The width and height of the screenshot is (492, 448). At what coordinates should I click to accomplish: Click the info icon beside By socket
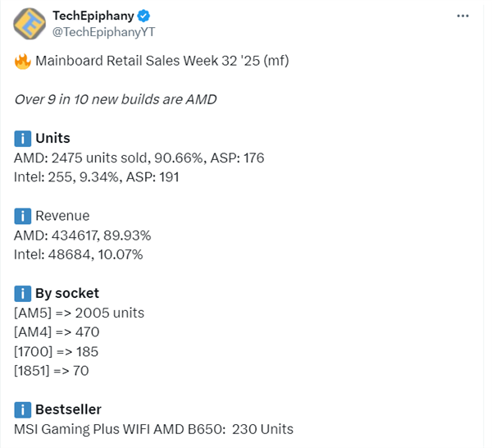pos(22,294)
